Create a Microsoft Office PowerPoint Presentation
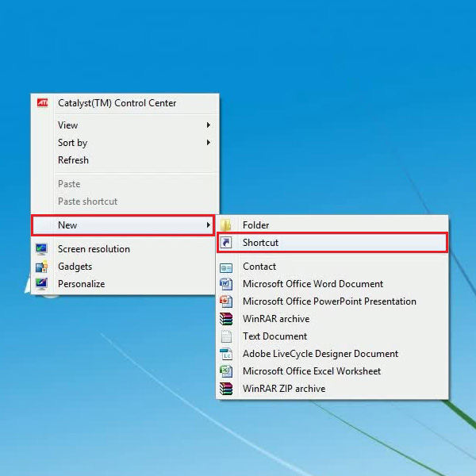The height and width of the screenshot is (476, 476). [332, 301]
